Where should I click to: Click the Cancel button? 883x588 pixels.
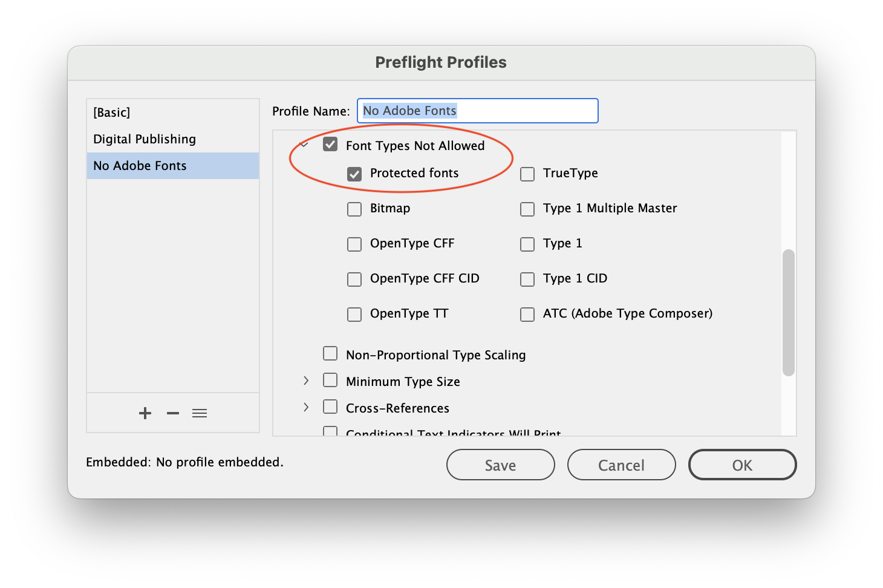[622, 465]
